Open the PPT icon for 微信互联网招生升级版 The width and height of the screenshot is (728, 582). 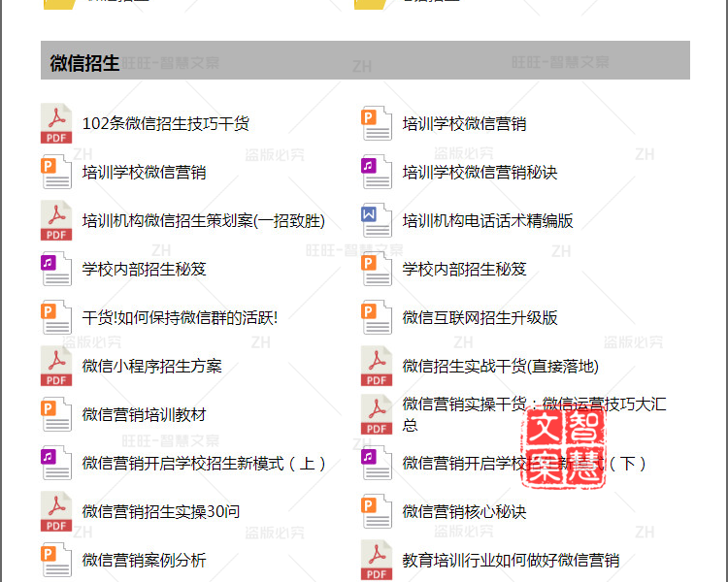(x=377, y=317)
